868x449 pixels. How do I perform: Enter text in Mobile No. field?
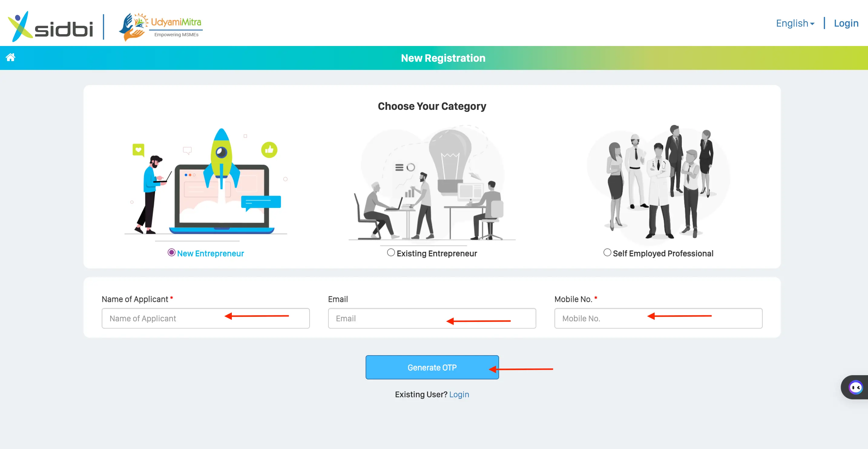point(659,318)
